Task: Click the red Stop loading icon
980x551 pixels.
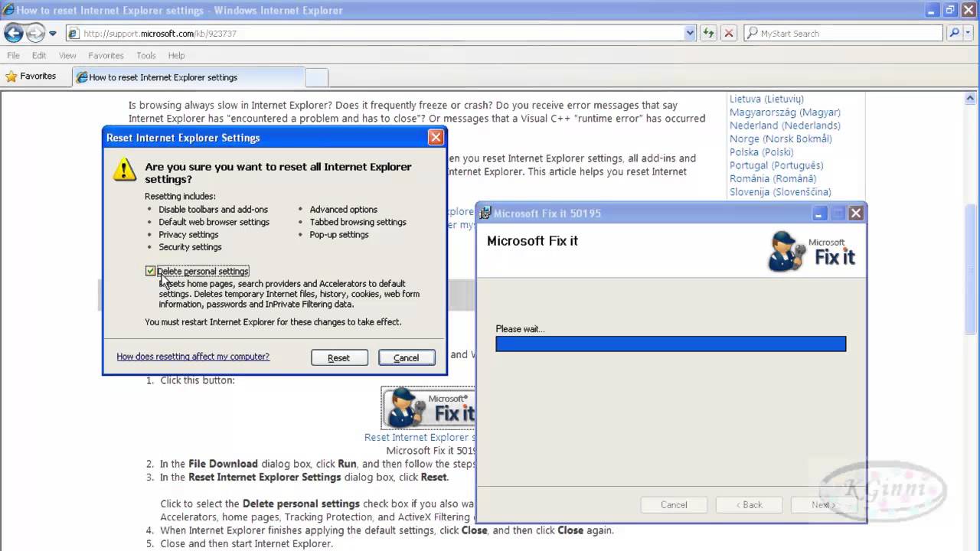Action: coord(729,34)
